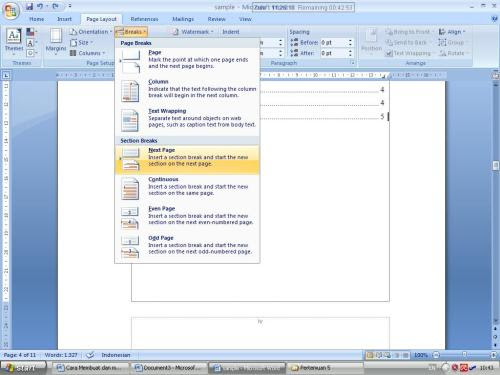
Task: Open Pertemuan 5 folder from taskbar
Action: (324, 368)
